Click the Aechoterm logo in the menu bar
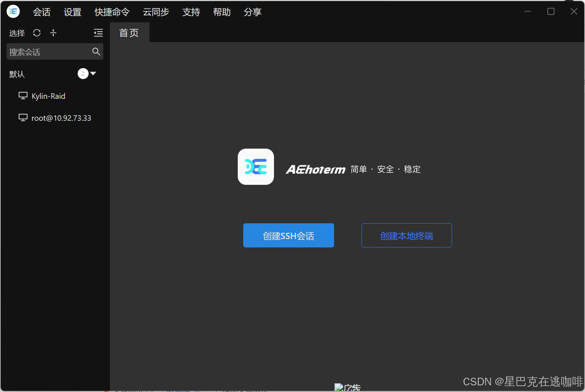The image size is (585, 392). (x=13, y=11)
